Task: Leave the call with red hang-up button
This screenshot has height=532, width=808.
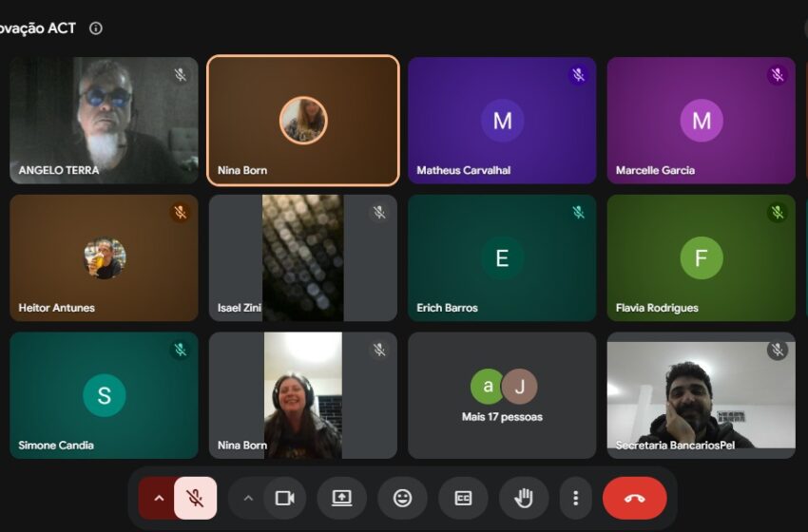Action: pos(634,498)
